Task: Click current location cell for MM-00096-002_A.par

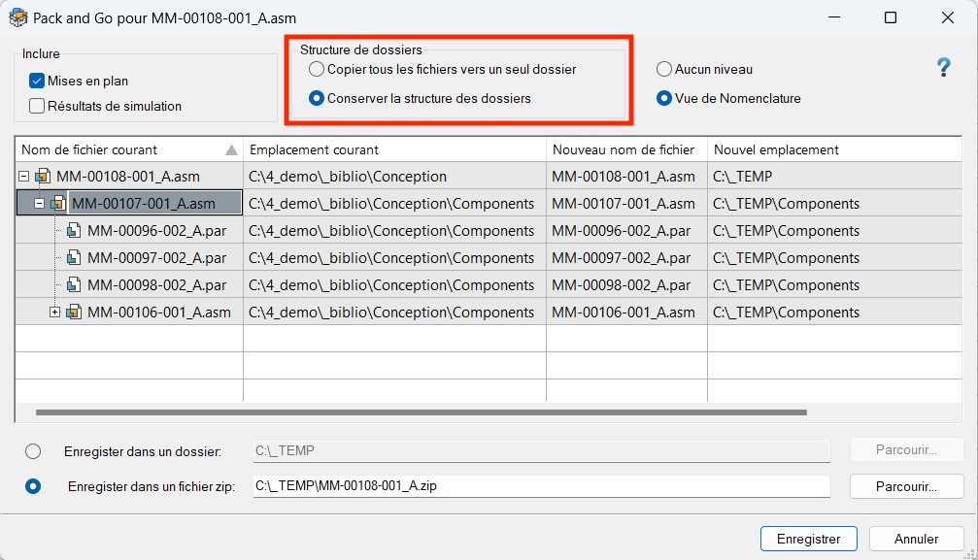Action: [395, 231]
